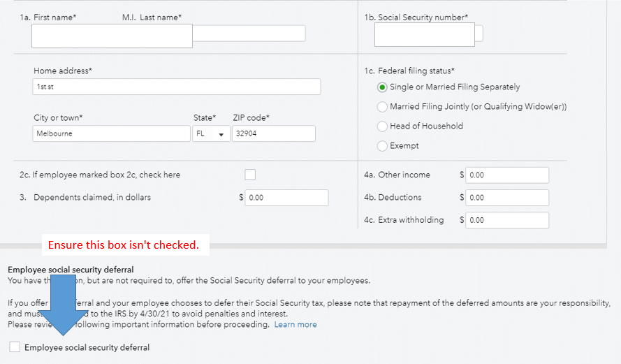
Task: Click the red 'Ensure this box isn't checked' note
Action: click(x=124, y=245)
